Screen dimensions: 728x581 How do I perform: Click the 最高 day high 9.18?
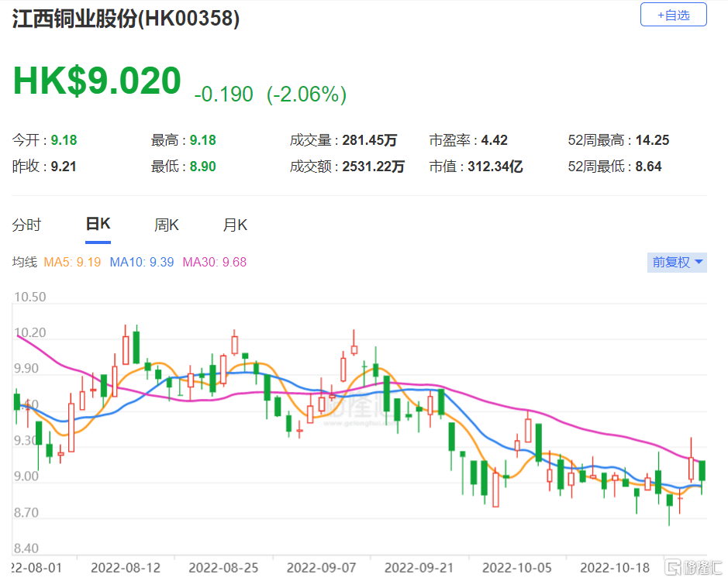(x=202, y=140)
